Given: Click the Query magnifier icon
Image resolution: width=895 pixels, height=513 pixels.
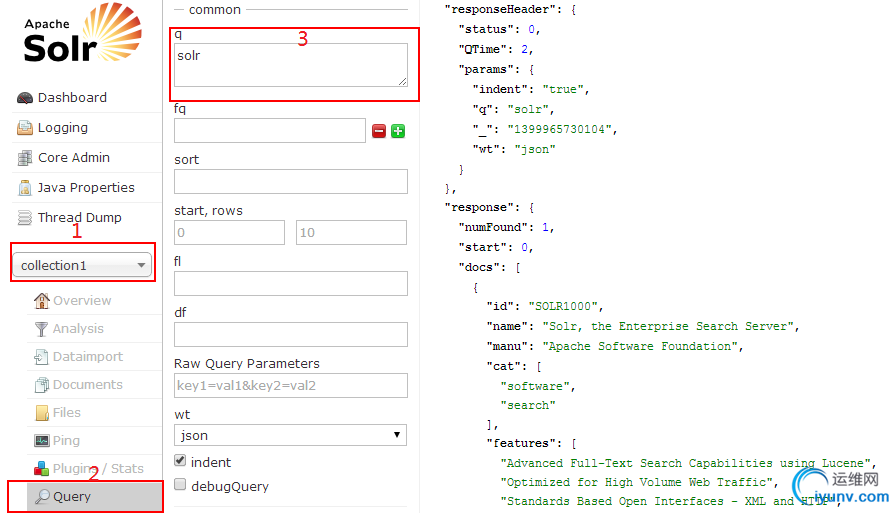Looking at the screenshot, I should [42, 496].
